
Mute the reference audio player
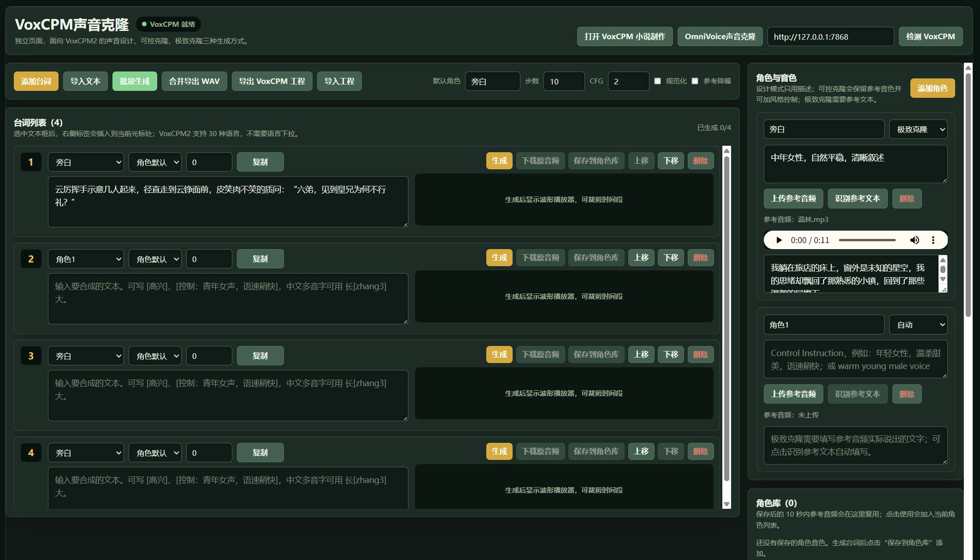915,240
